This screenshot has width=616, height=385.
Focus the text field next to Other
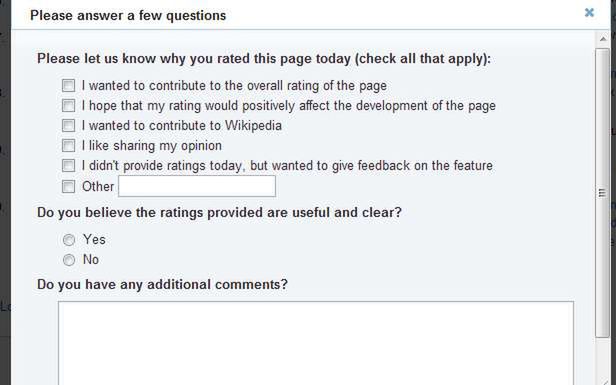point(197,186)
